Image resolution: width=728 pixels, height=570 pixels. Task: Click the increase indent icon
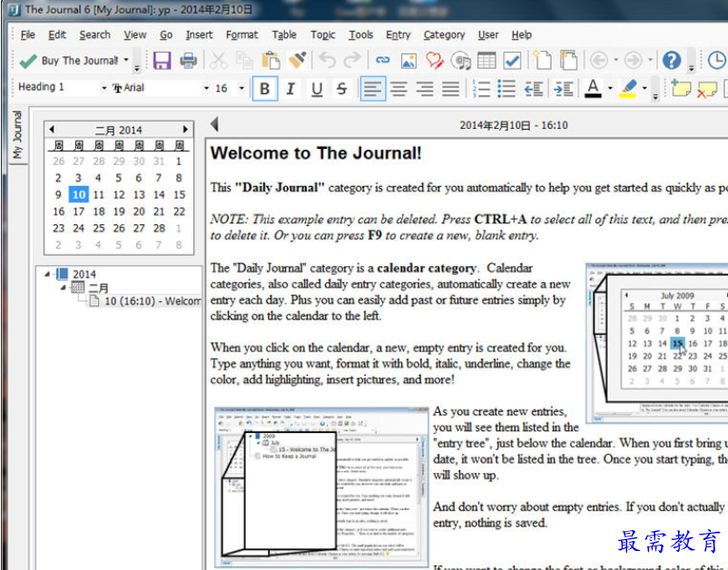563,88
